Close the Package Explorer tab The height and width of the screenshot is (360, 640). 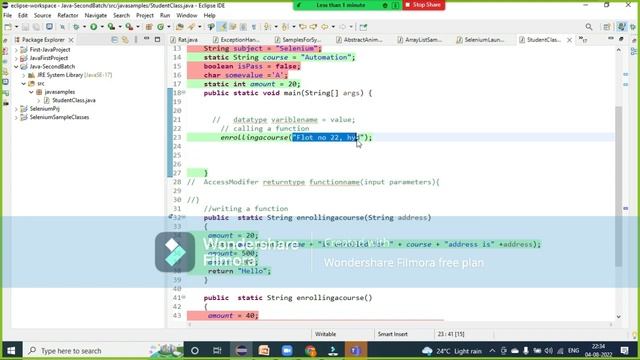click(71, 40)
